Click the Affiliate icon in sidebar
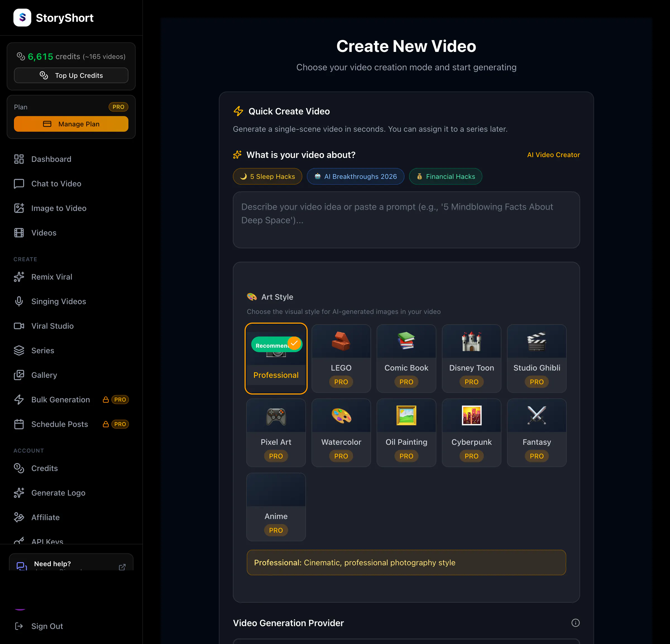This screenshot has height=644, width=670. point(19,518)
